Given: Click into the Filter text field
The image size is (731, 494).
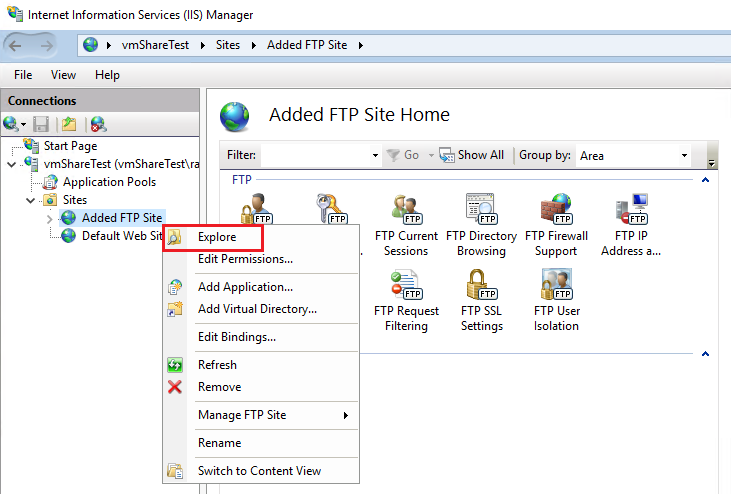Looking at the screenshot, I should 315,155.
